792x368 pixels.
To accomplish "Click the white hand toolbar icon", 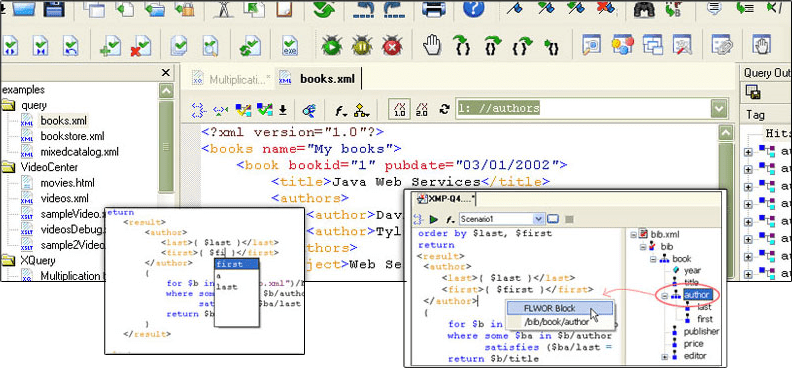I will click(432, 45).
